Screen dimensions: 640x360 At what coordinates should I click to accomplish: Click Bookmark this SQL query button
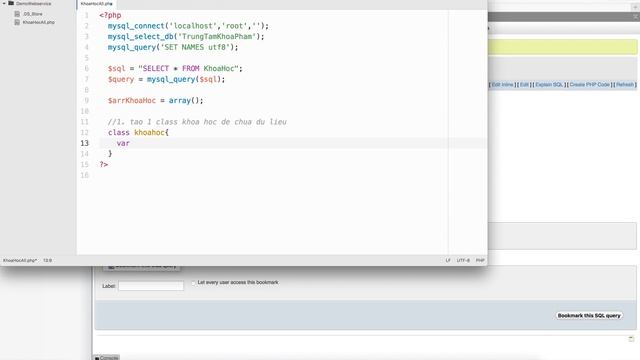coord(589,316)
